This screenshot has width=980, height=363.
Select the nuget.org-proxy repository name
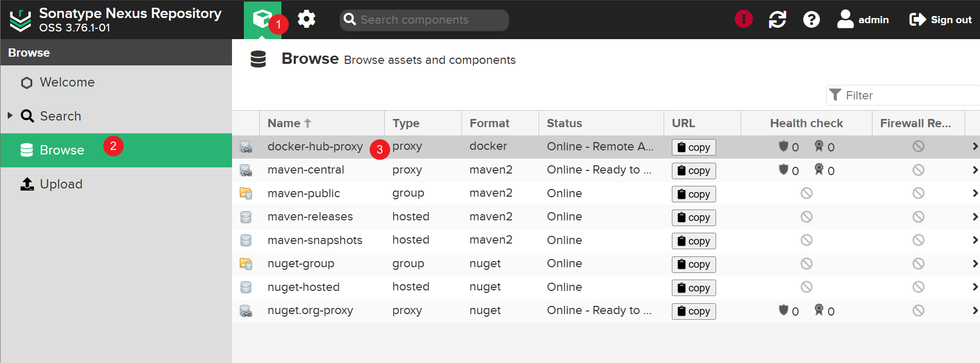(310, 310)
